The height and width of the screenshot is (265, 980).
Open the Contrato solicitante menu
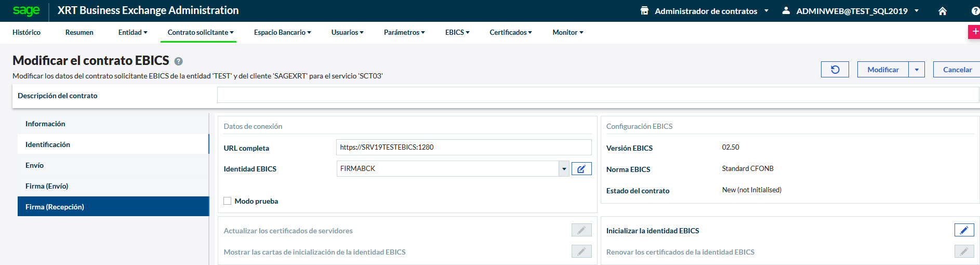coord(200,32)
